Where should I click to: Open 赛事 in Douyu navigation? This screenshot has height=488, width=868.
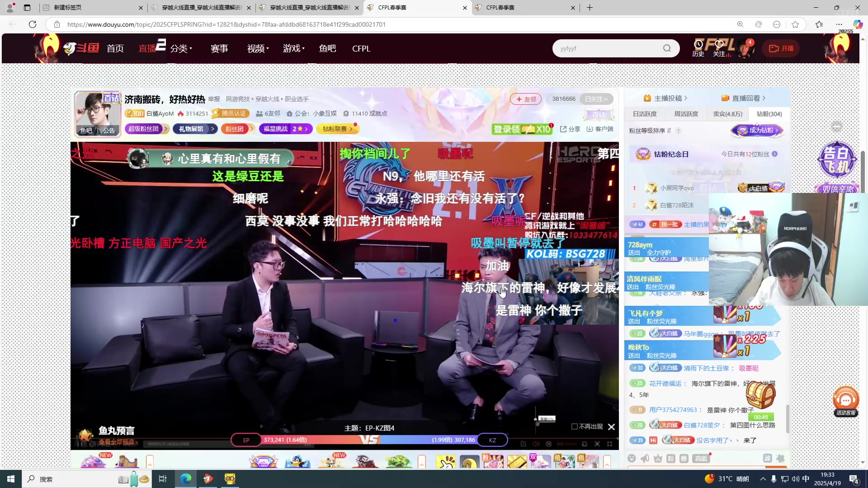tap(219, 48)
